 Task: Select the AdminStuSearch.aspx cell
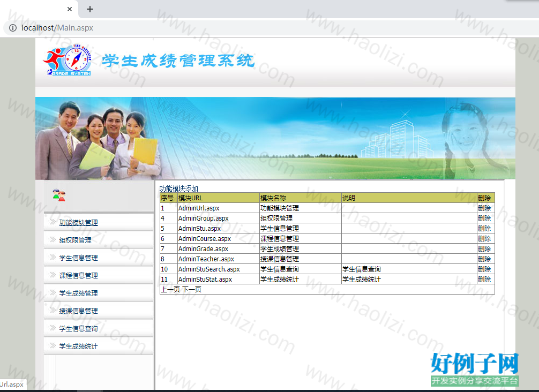pos(218,269)
